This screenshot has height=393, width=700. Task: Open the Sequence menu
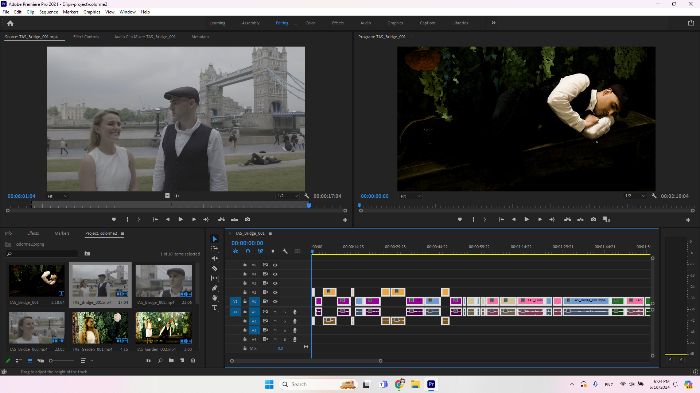[48, 12]
